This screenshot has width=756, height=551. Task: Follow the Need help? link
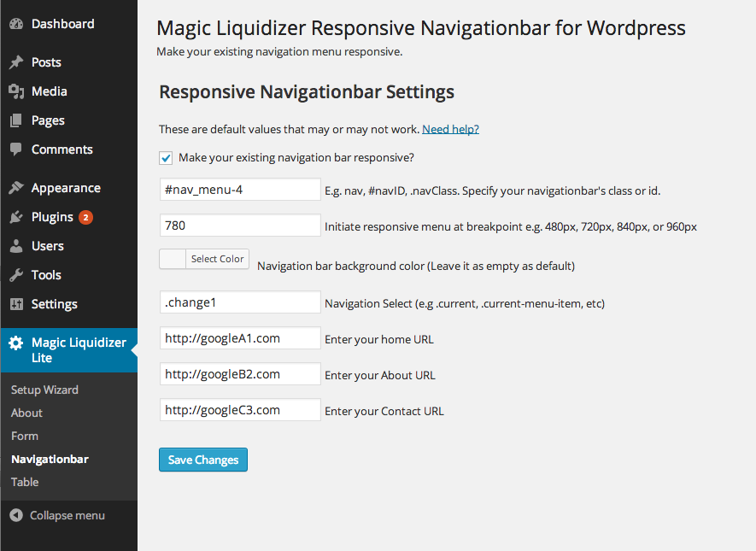tap(450, 129)
